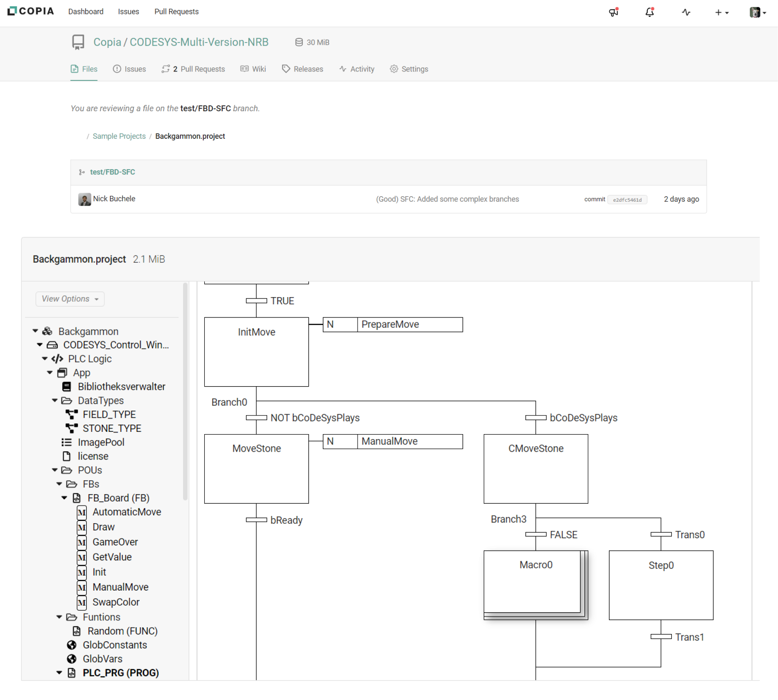Open the Sample Projects breadcrumb link

point(119,136)
